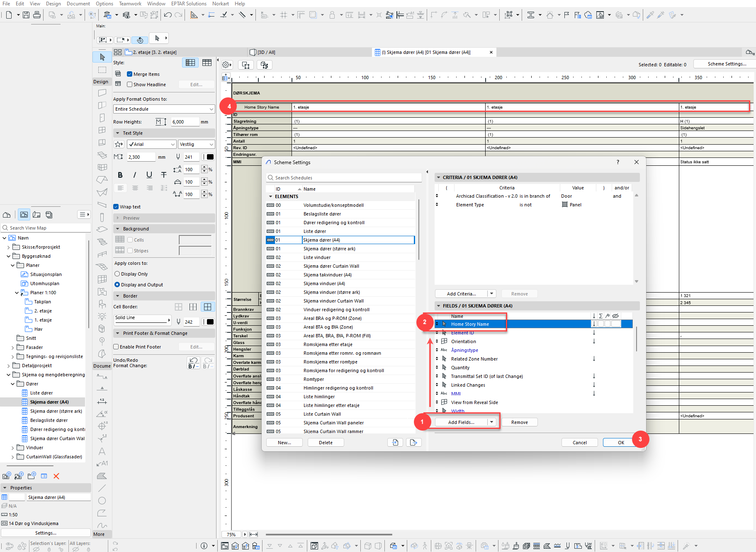This screenshot has height=552, width=756.
Task: Click the Print icon in the toolbar
Action: click(37, 15)
